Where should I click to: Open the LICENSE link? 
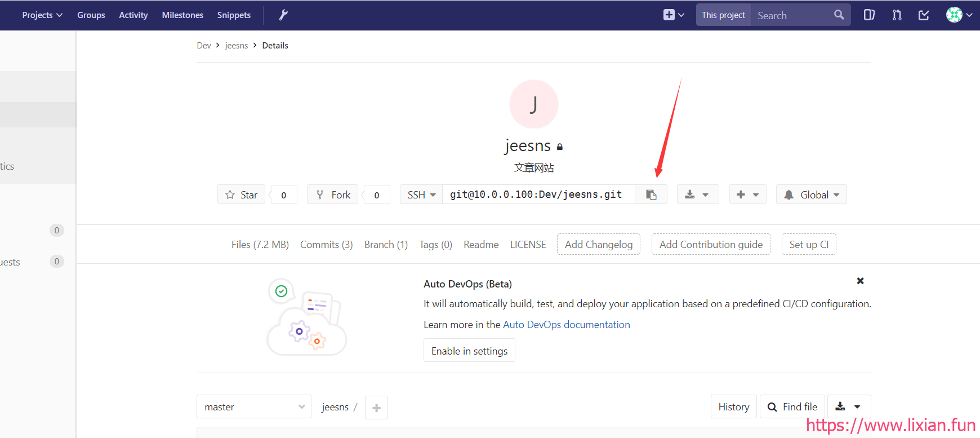click(x=528, y=245)
